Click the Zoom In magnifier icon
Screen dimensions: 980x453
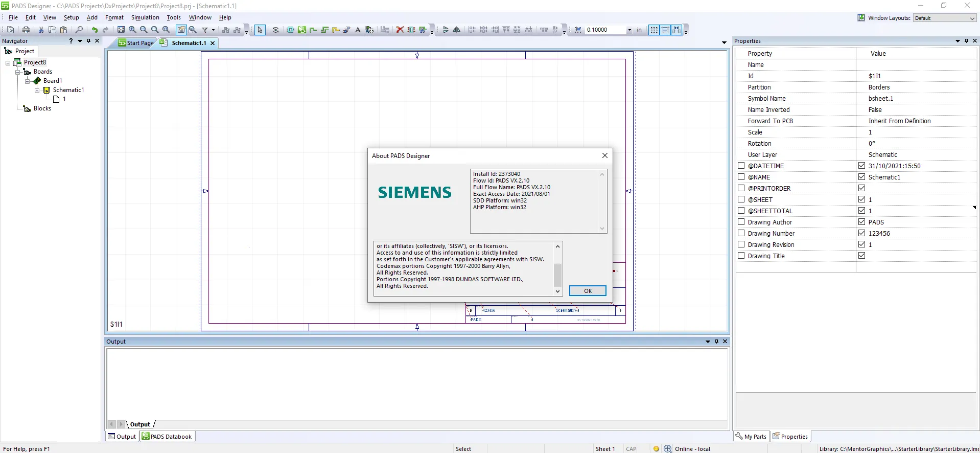click(x=132, y=30)
